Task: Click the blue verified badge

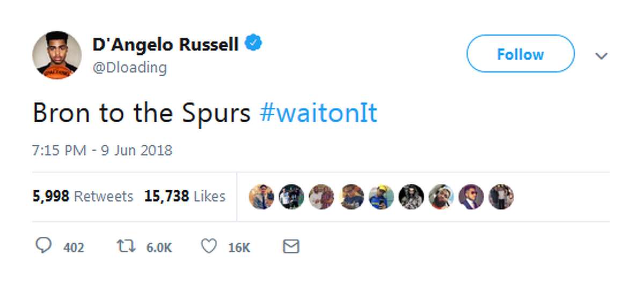Action: coord(253,44)
